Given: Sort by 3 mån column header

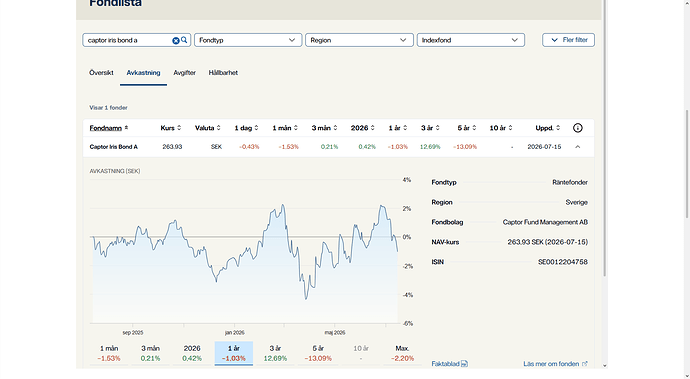Looking at the screenshot, I should click(x=324, y=128).
